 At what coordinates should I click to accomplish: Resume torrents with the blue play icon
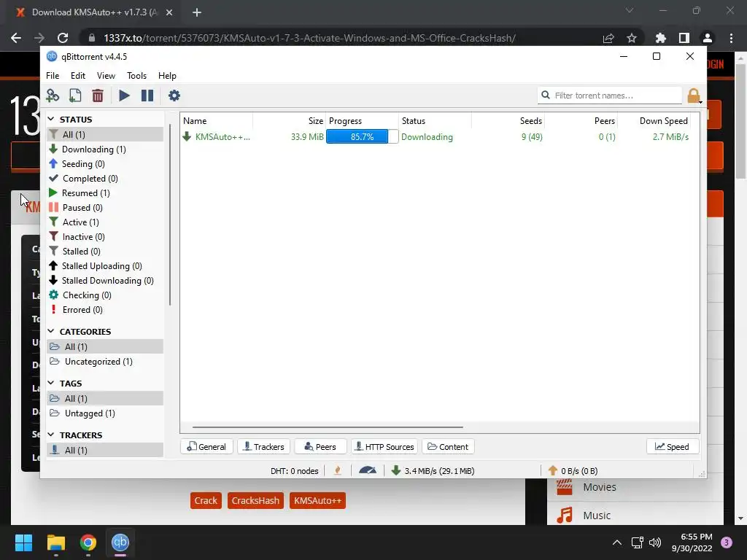124,96
